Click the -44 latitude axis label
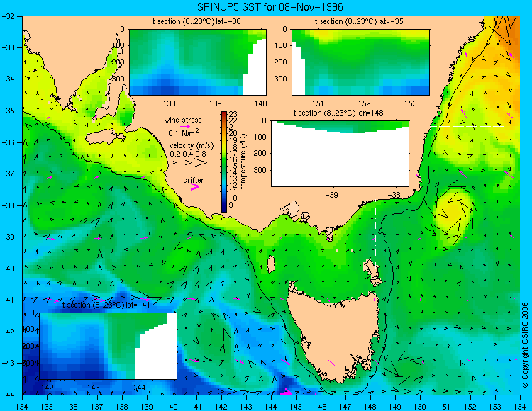 9,395
